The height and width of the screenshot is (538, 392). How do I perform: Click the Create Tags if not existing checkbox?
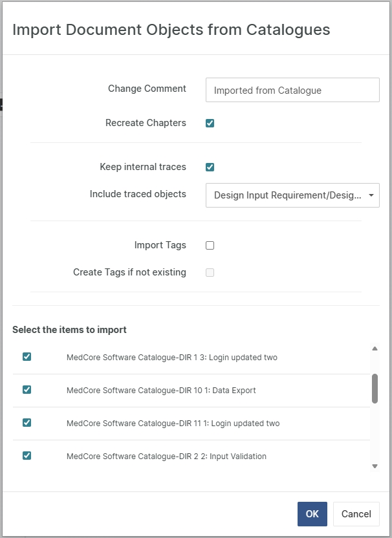pyautogui.click(x=210, y=272)
